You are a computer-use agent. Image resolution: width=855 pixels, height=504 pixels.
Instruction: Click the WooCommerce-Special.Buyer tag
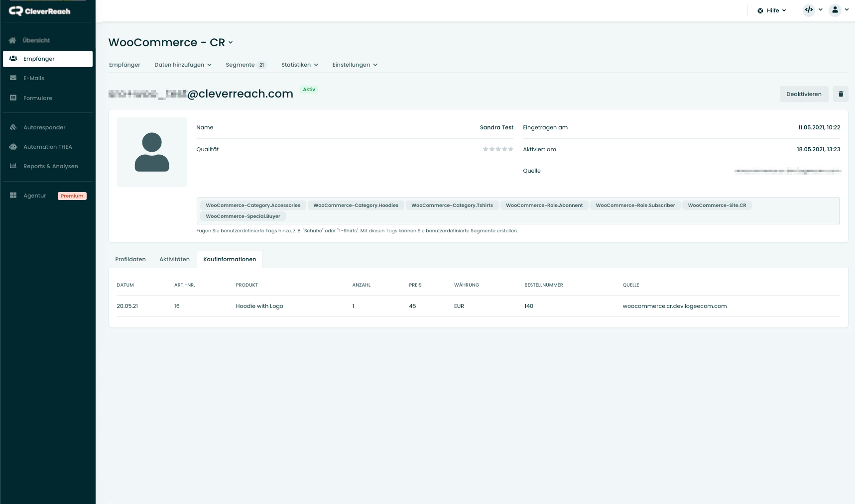pyautogui.click(x=243, y=216)
